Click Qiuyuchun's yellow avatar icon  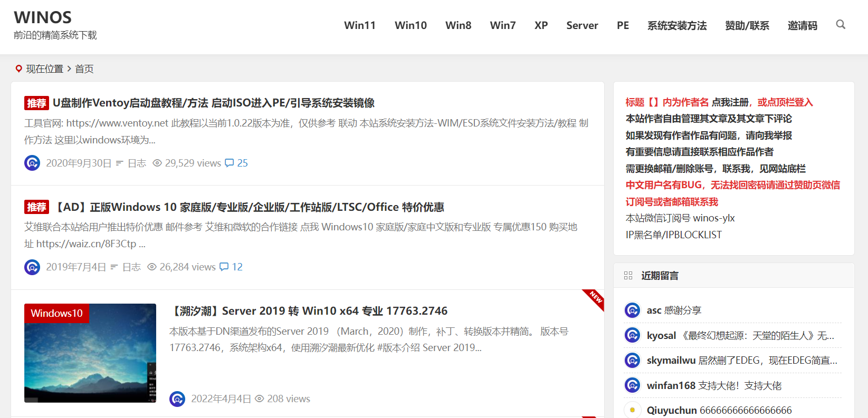(632, 410)
